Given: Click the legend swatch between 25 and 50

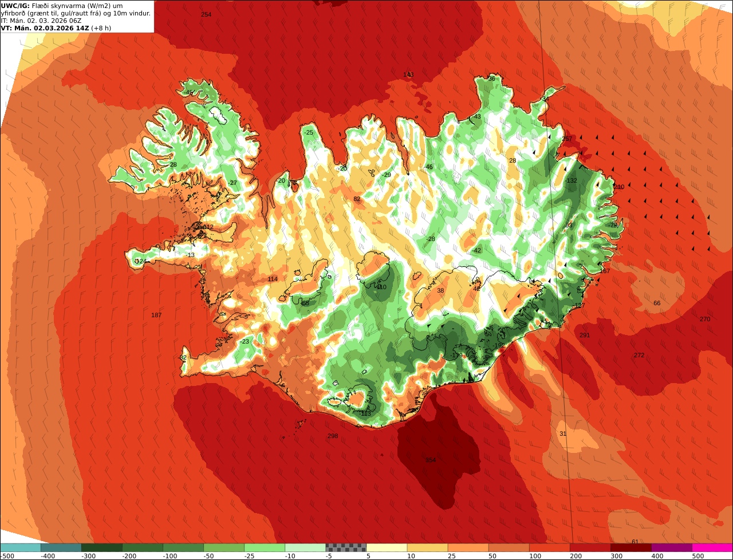Looking at the screenshot, I should pyautogui.click(x=467, y=547).
